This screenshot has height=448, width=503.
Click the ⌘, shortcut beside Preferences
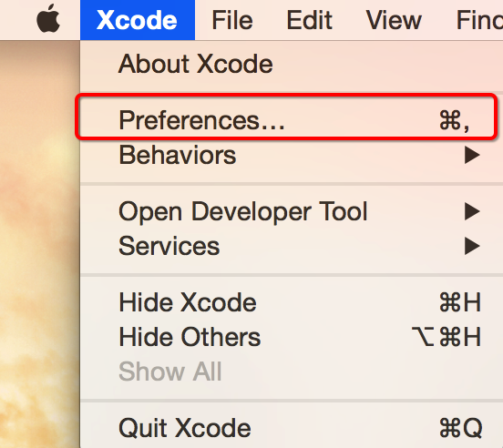[455, 120]
